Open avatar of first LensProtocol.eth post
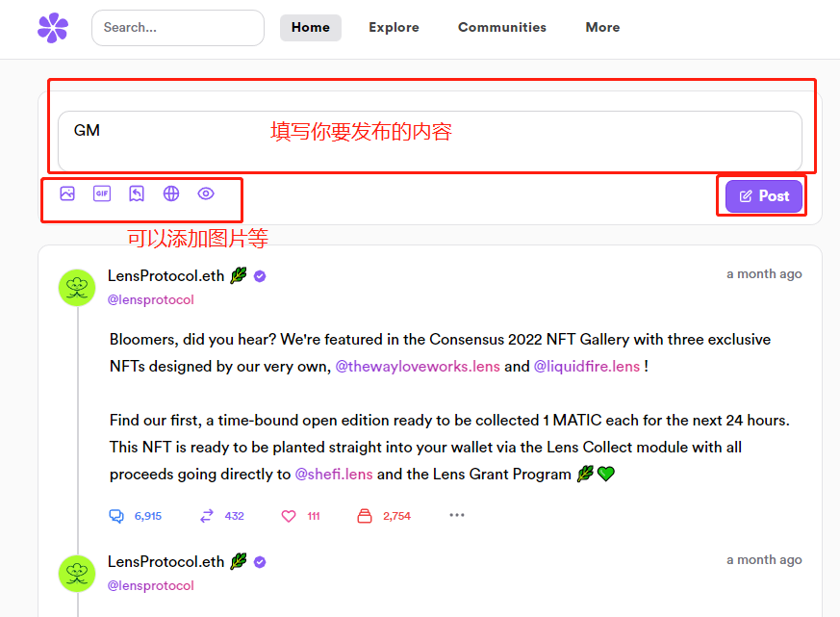This screenshot has width=840, height=617. point(77,288)
